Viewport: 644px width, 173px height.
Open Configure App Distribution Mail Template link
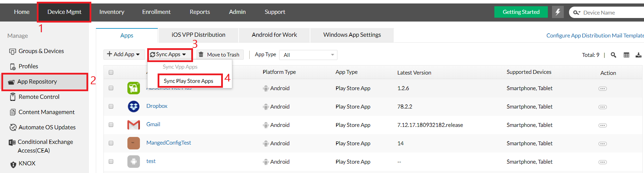click(x=595, y=36)
